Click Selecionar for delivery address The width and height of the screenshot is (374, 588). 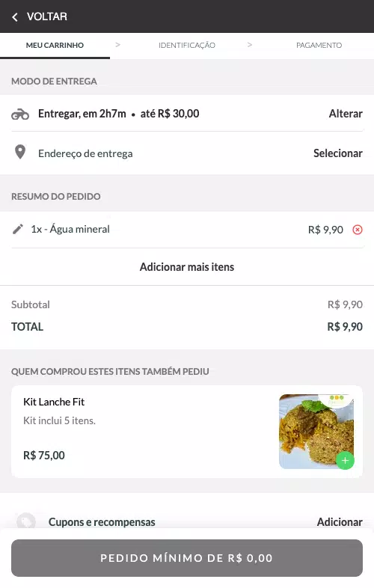point(338,153)
